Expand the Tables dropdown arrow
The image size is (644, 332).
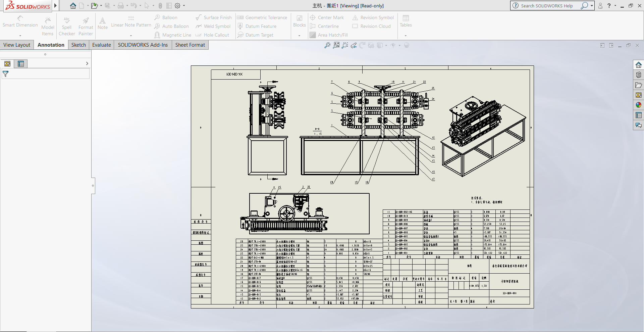(406, 36)
